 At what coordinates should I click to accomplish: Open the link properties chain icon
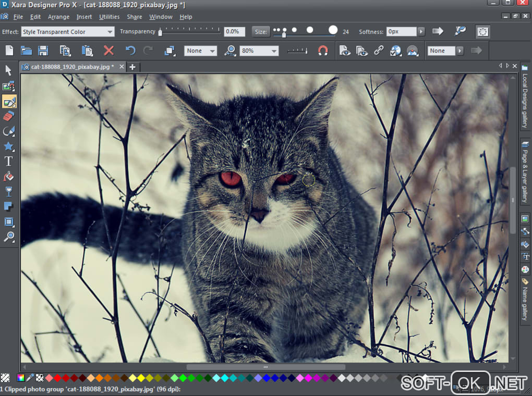click(379, 51)
